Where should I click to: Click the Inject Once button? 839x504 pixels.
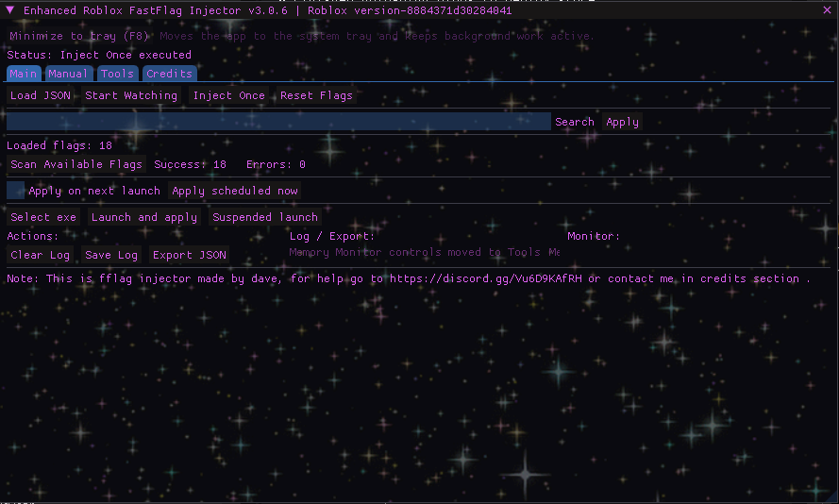click(229, 95)
